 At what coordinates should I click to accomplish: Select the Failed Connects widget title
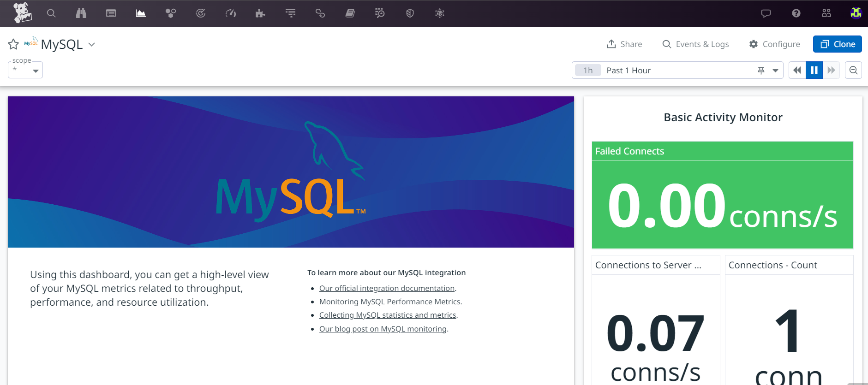[629, 151]
